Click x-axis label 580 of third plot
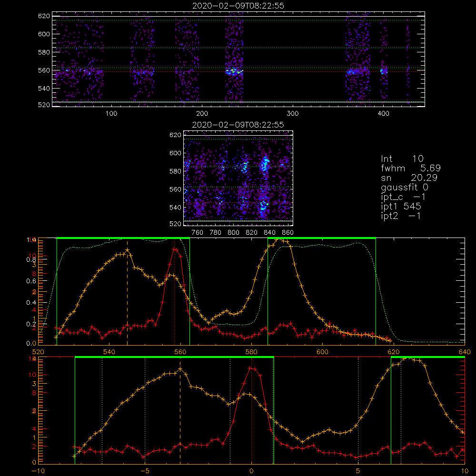 [251, 352]
